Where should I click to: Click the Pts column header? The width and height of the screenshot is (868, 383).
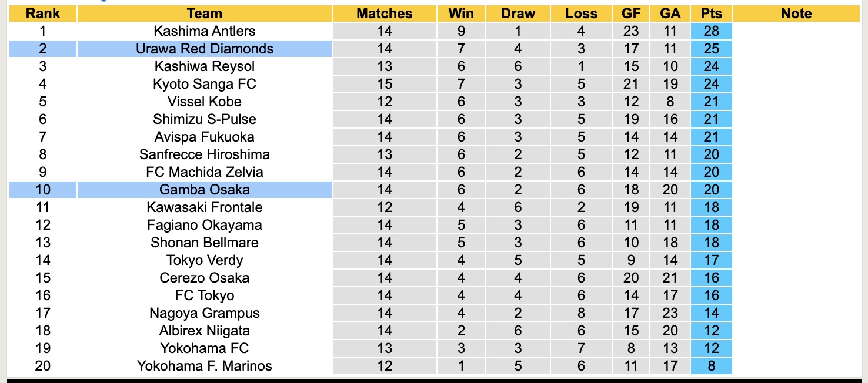click(712, 14)
